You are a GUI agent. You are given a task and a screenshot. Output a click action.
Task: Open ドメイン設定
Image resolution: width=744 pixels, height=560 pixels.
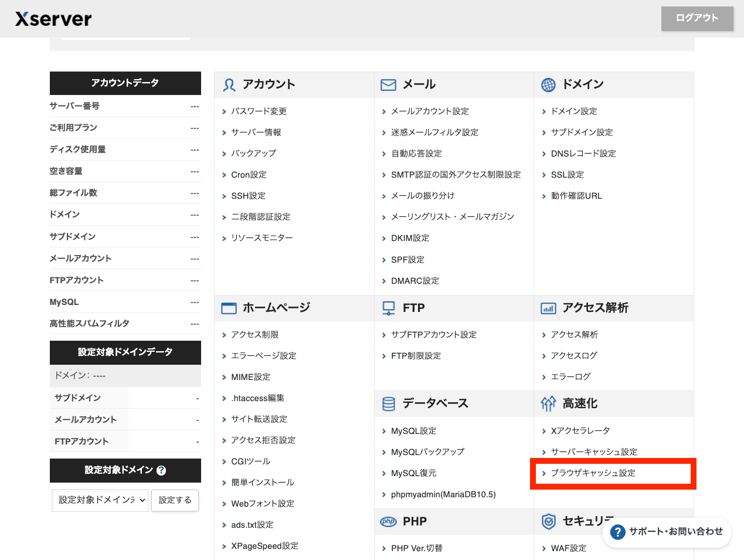coord(574,111)
